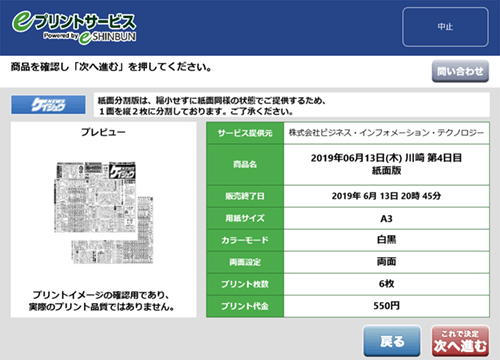500x360 pixels.
Task: Select product name 2019年06月13日(木) 川崎 第4日目
Action: pos(386,158)
